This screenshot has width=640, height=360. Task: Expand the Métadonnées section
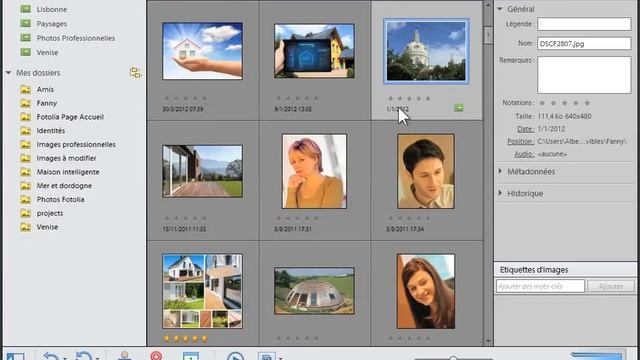500,171
